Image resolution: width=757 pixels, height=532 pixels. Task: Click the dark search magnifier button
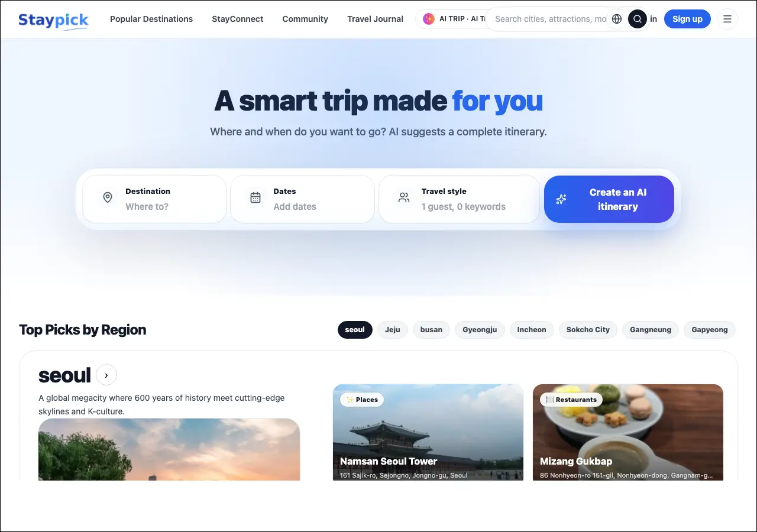coord(638,19)
